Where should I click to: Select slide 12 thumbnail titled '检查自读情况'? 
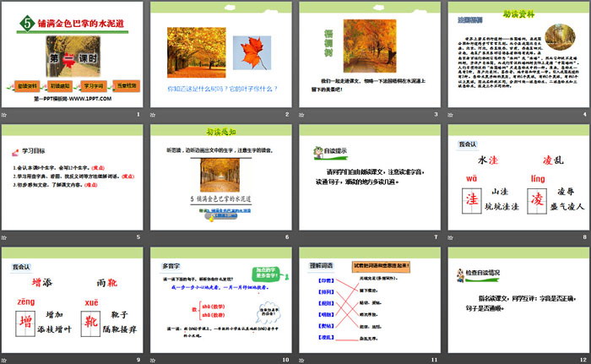tap(518, 301)
